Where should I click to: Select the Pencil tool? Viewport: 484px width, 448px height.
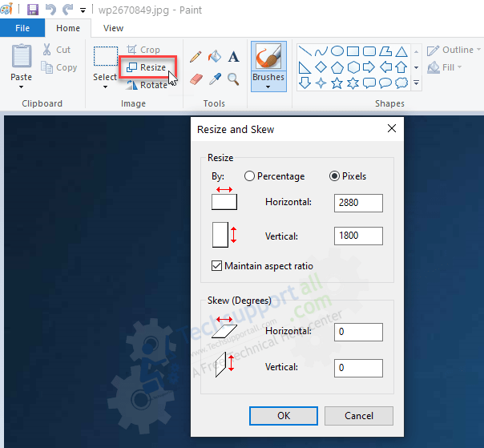(196, 57)
